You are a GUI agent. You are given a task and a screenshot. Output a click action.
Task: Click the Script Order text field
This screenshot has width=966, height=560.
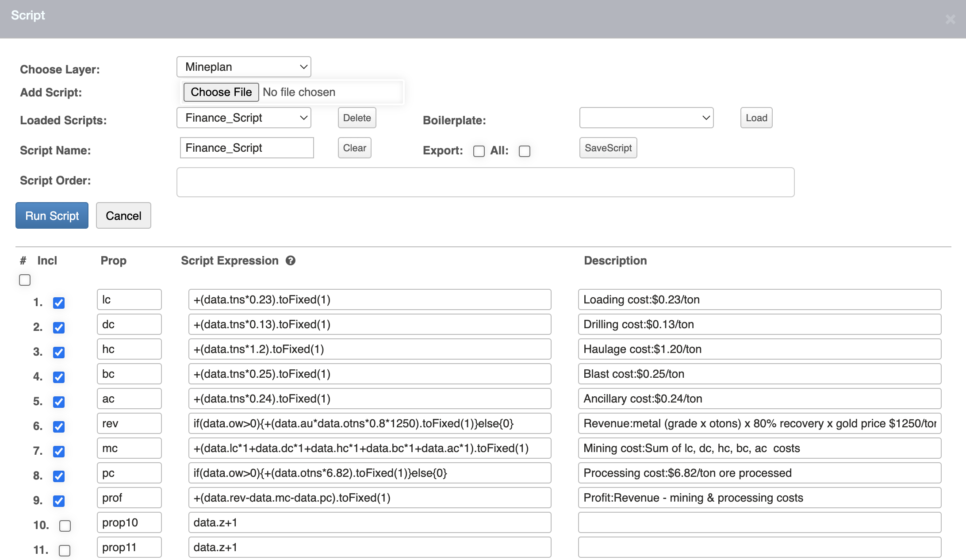(485, 182)
